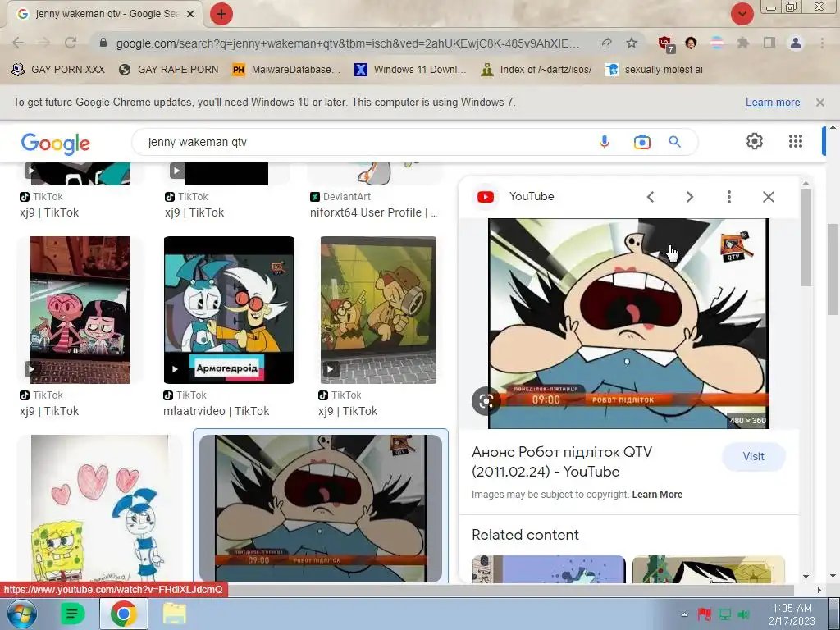Open the address bar URL field

(347, 43)
